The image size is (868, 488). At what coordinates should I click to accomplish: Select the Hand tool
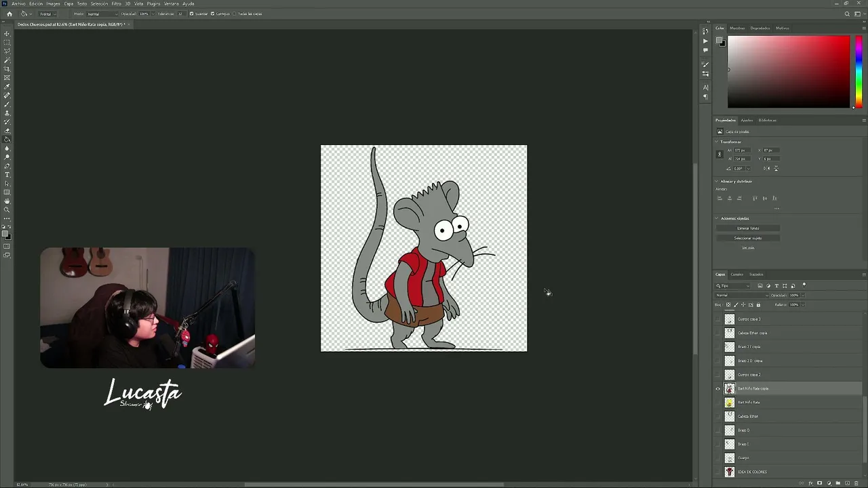point(7,201)
